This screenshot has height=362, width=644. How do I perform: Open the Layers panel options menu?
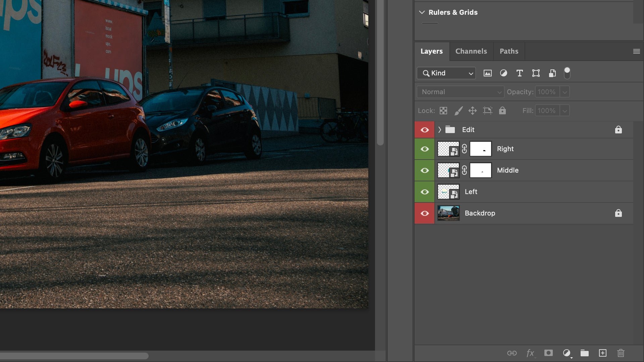tap(636, 51)
